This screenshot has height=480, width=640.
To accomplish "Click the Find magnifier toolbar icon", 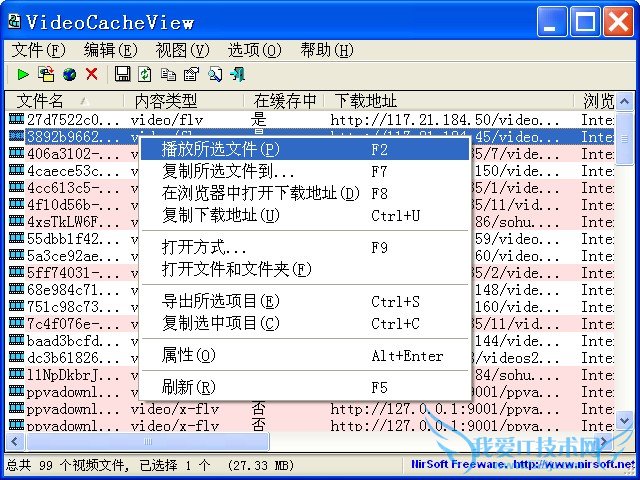I will (215, 74).
